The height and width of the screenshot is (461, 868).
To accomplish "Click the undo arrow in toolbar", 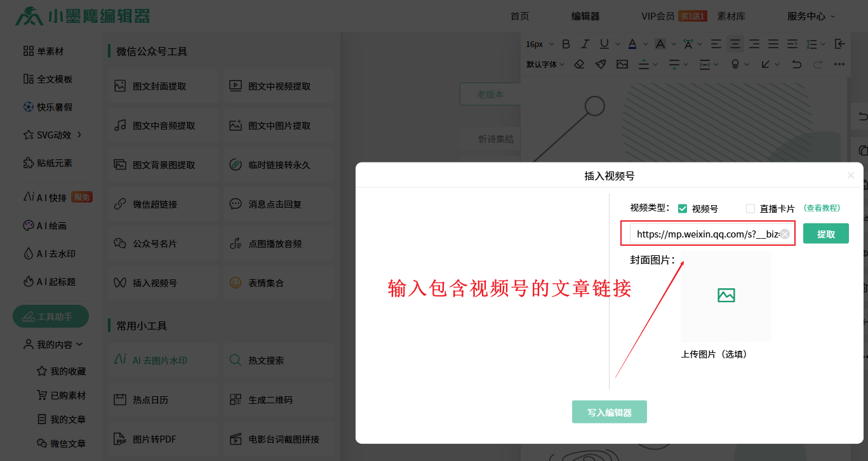I will pos(797,64).
